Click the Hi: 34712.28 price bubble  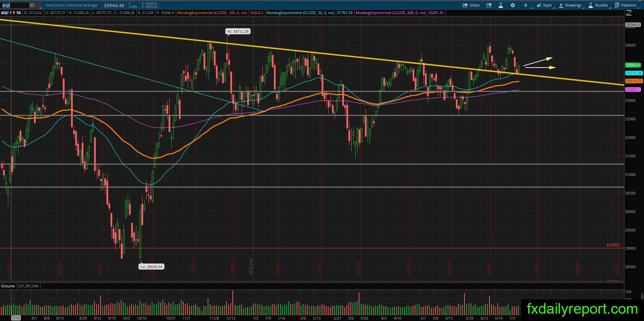[238, 32]
